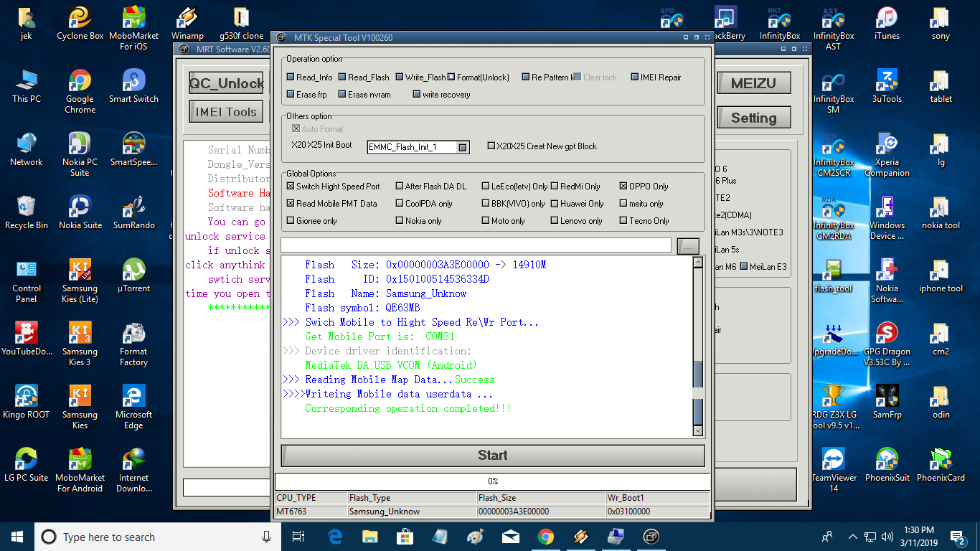This screenshot has height=551, width=980.
Task: Click IMEI Tools button in MRT window
Action: [x=226, y=112]
